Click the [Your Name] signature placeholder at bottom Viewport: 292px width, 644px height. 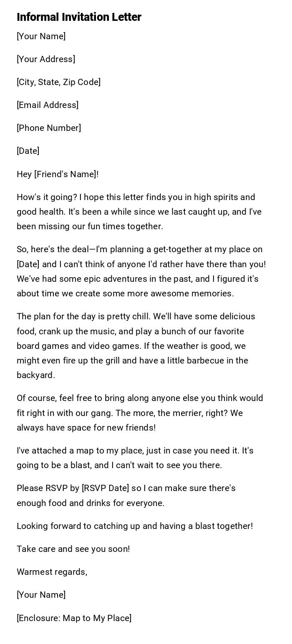[41, 595]
